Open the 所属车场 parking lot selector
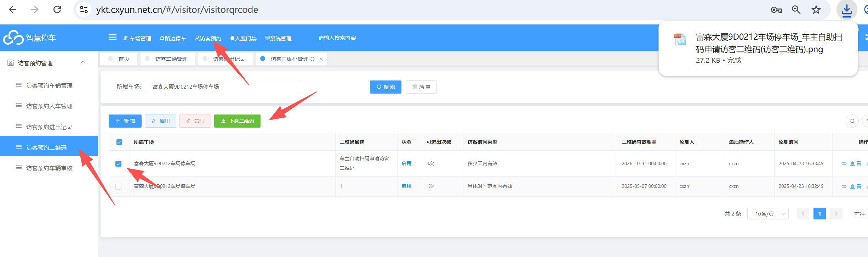The image size is (868, 257). coord(223,86)
